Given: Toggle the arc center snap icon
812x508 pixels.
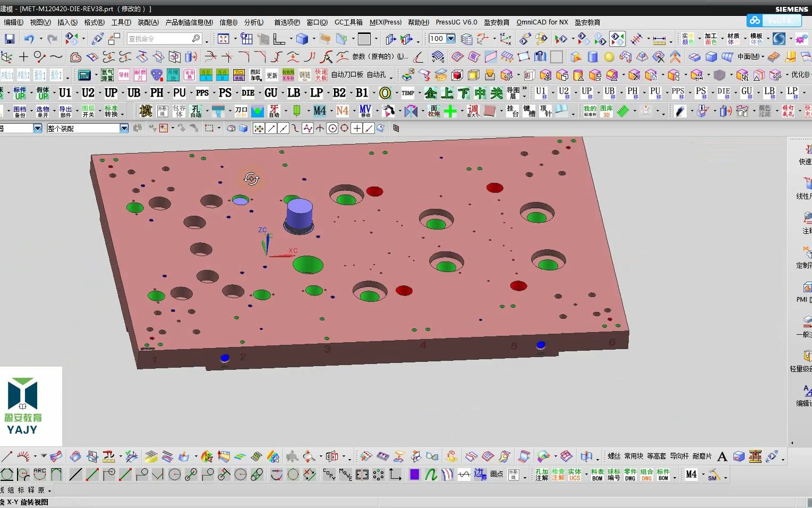Looking at the screenshot, I should coord(332,128).
